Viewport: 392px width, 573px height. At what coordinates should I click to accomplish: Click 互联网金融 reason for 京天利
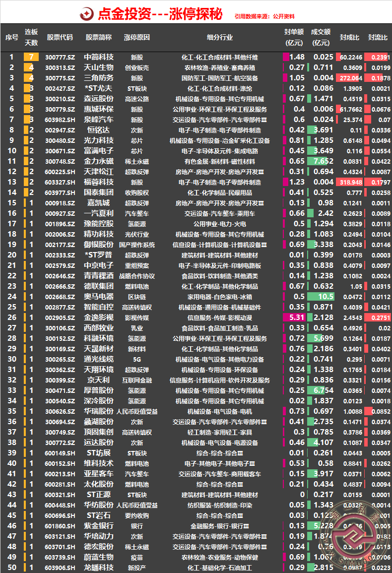(137, 381)
